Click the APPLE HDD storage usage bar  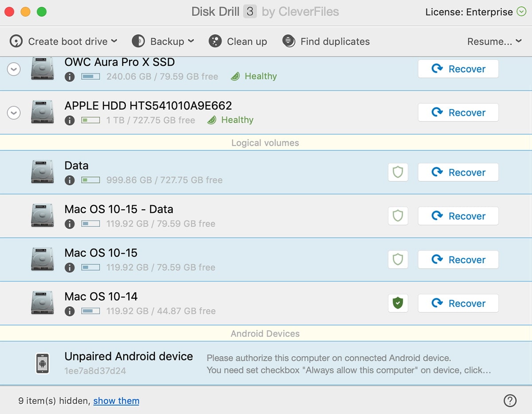pos(90,120)
